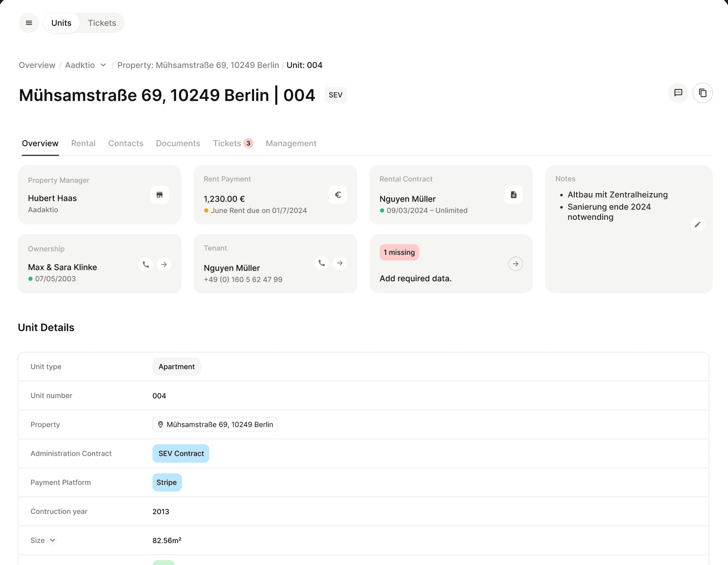
Task: Go to Overview breadcrumb link
Action: point(37,65)
